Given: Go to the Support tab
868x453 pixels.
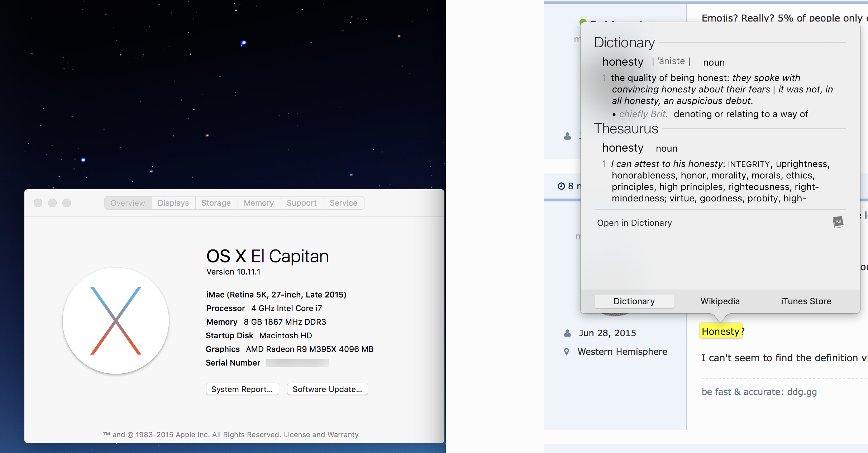Looking at the screenshot, I should pos(301,203).
